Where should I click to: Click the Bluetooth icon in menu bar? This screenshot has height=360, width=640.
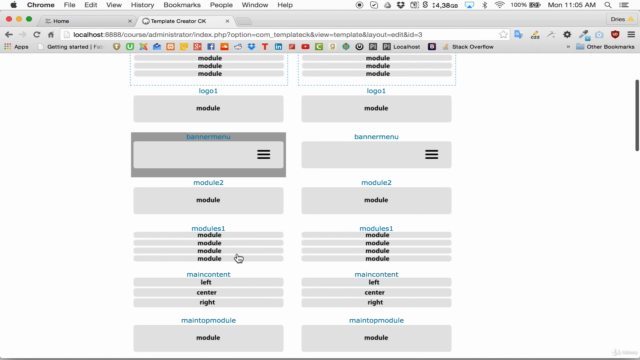(x=484, y=5)
